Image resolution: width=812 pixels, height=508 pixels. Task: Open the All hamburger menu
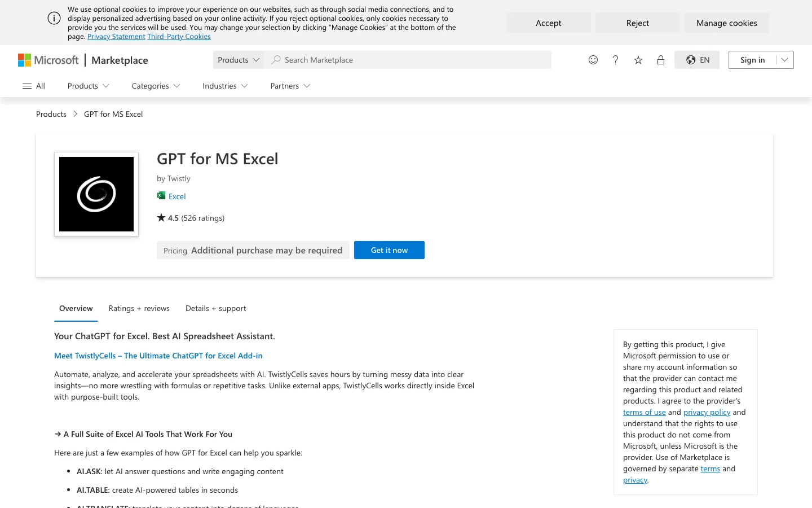[x=34, y=86]
